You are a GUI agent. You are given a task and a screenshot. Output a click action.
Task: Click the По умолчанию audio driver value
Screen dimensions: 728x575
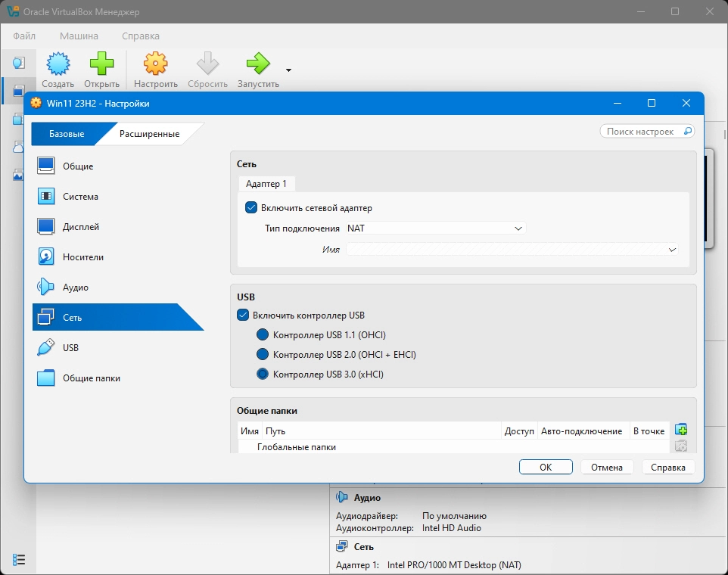point(454,516)
